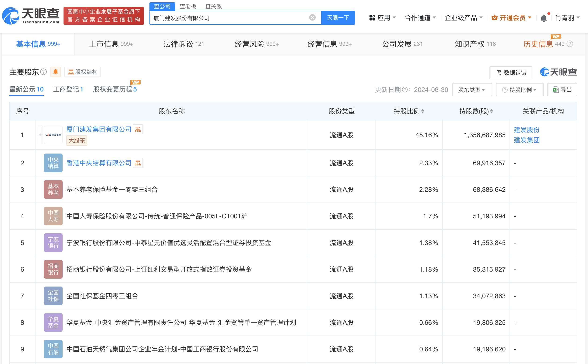Expand row 1 with the plus toggle
Image resolution: width=588 pixels, height=364 pixels.
click(x=40, y=135)
